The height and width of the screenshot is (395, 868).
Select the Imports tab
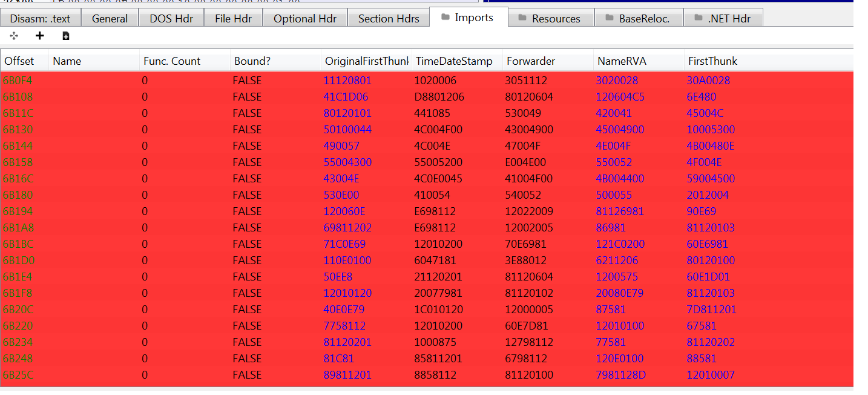469,17
